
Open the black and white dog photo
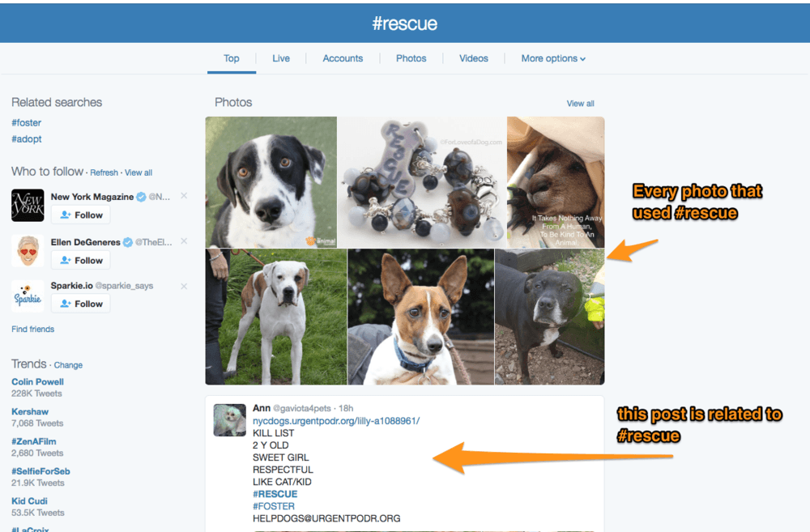[271, 181]
